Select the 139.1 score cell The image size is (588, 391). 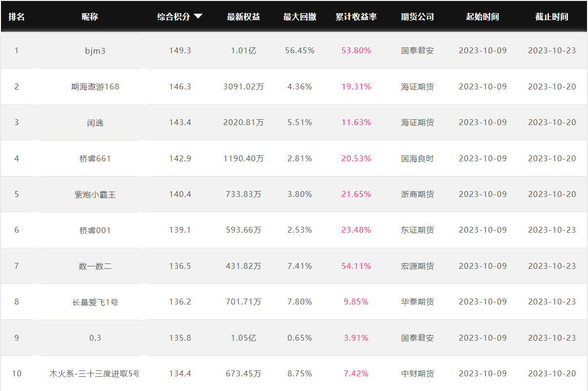180,230
